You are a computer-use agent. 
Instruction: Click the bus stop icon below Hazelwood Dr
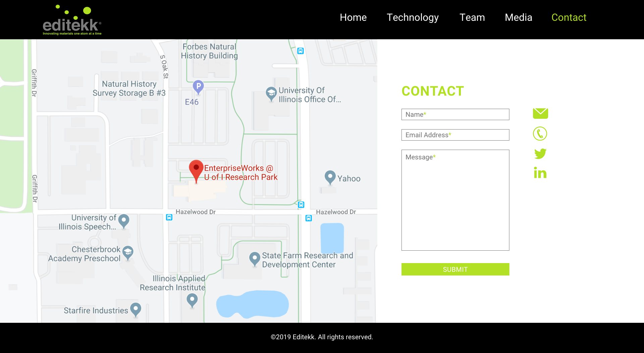pos(309,218)
